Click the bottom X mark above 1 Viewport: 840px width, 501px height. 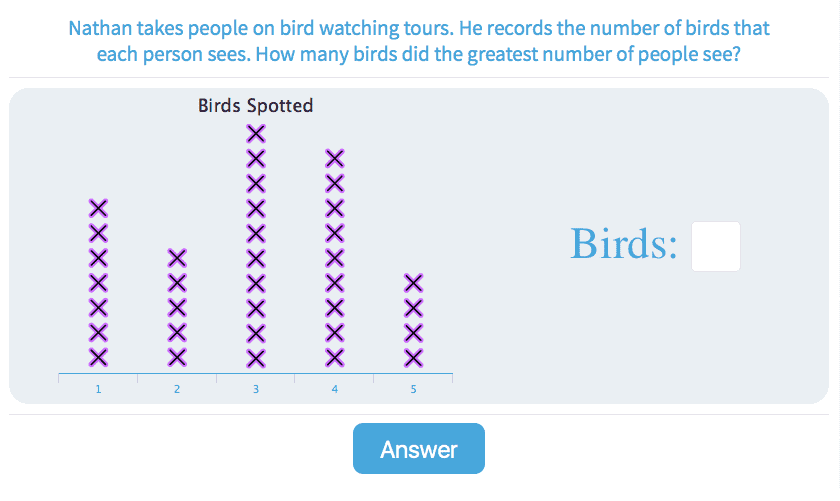[98, 356]
